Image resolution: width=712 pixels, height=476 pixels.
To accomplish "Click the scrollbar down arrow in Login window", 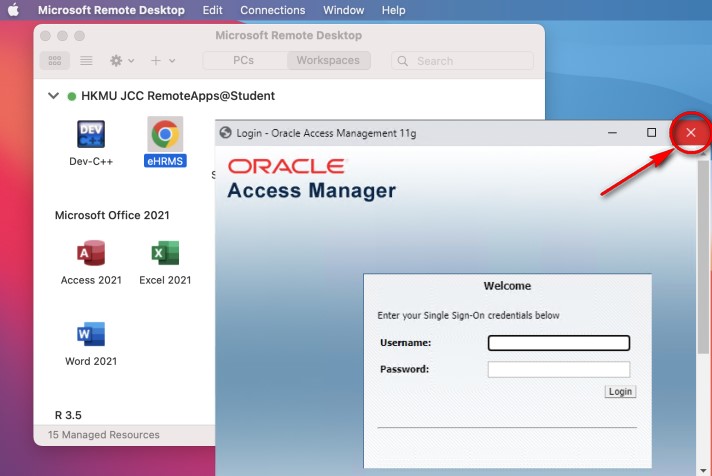I will click(x=703, y=471).
